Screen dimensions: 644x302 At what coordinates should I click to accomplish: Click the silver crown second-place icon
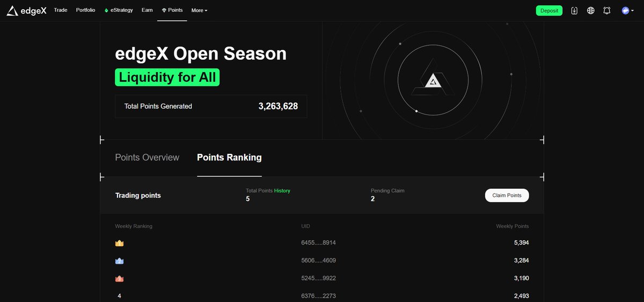tap(119, 261)
